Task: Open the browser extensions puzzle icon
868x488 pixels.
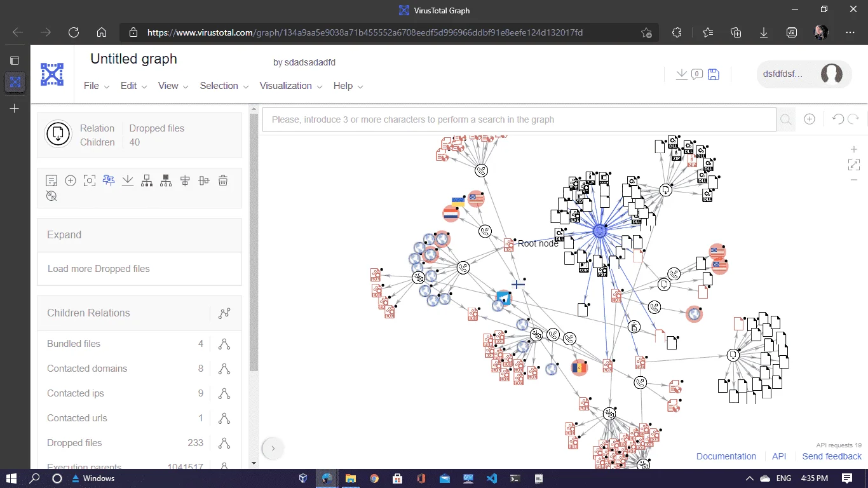Action: pyautogui.click(x=677, y=32)
